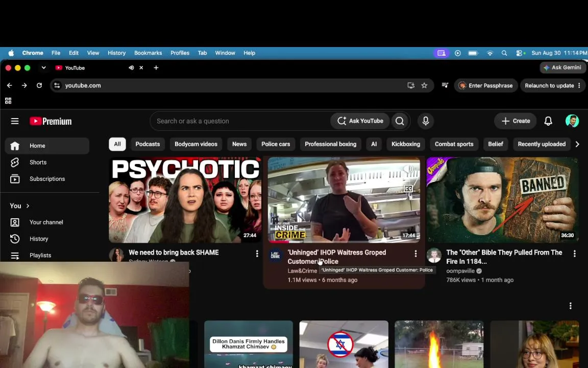Click Relaunch to update button
The width and height of the screenshot is (588, 368).
point(549,86)
